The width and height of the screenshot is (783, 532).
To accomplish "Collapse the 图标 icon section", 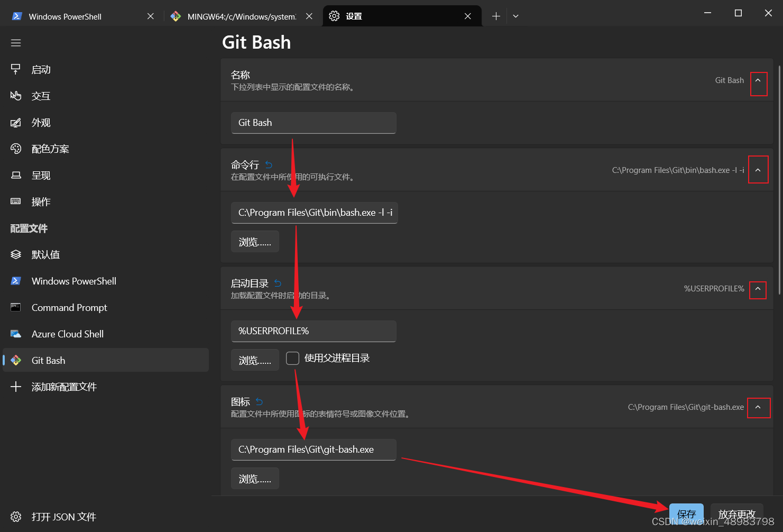I will [x=758, y=407].
